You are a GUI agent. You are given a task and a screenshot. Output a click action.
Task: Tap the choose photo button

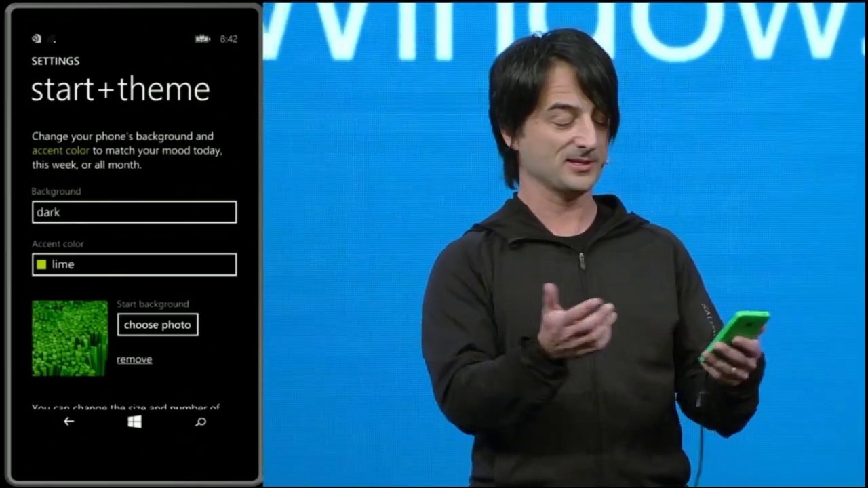coord(157,325)
